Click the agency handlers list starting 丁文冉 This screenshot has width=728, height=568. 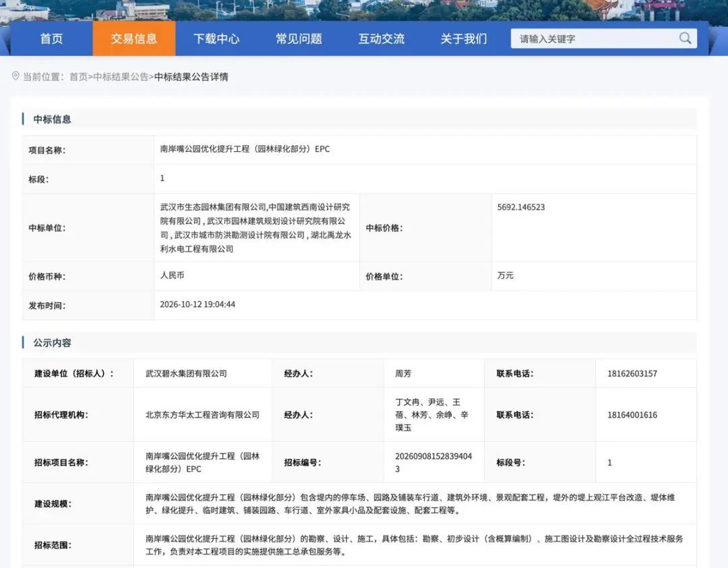(x=432, y=415)
